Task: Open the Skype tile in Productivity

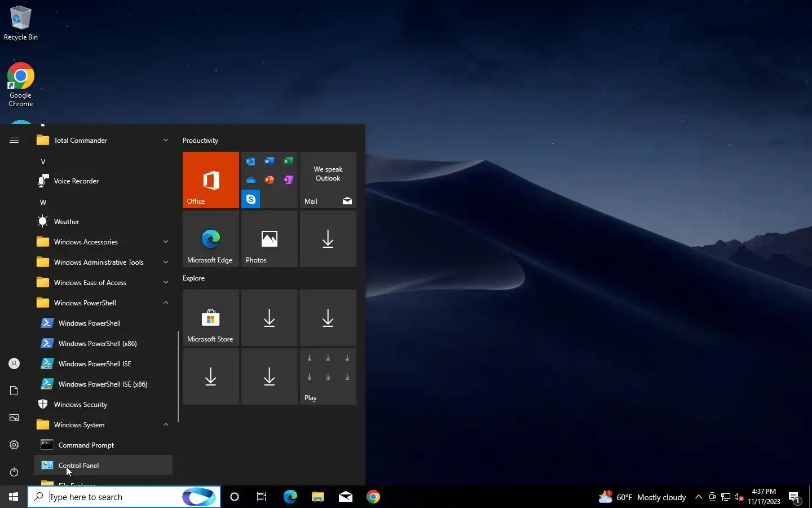Action: pos(250,199)
